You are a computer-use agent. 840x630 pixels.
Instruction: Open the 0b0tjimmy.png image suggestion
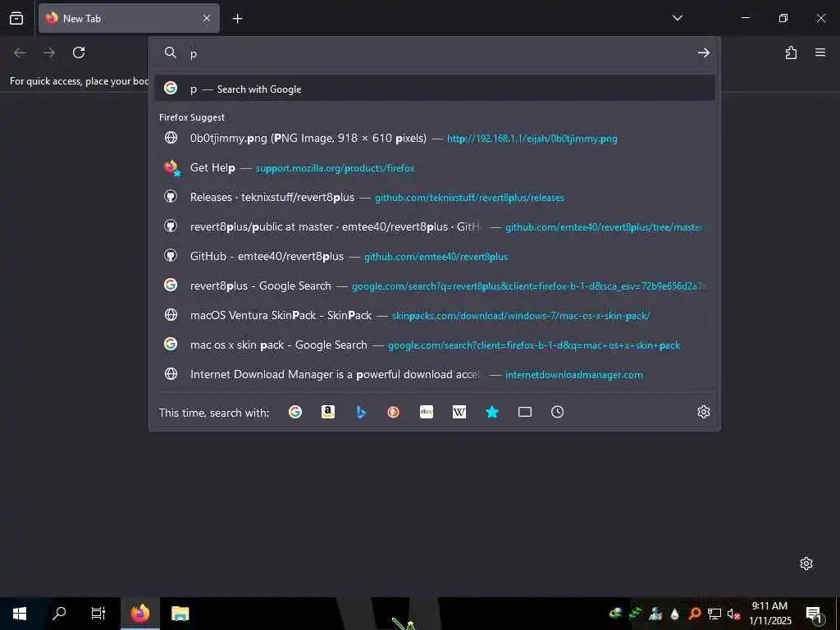(x=435, y=138)
